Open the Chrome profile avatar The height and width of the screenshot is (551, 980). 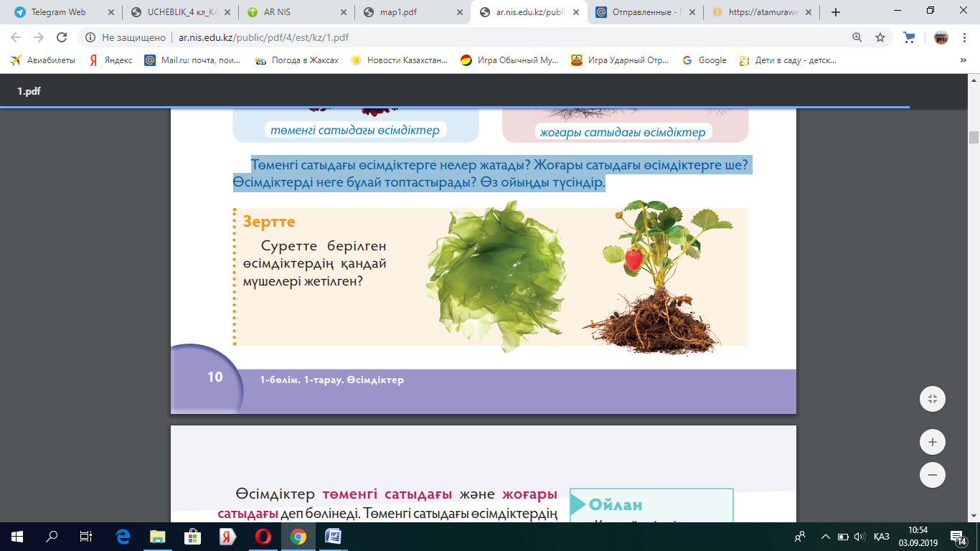(941, 37)
